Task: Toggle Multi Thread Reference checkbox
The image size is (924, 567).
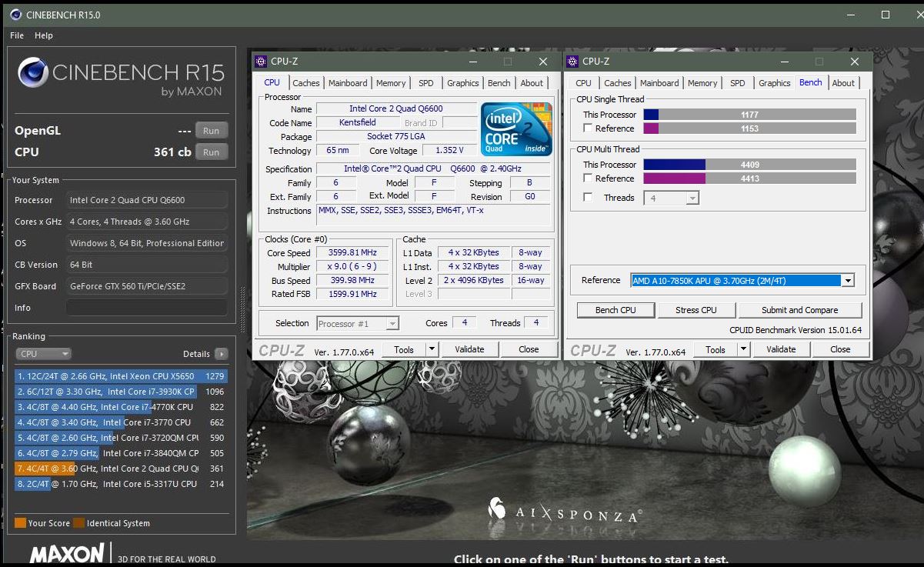Action: tap(589, 178)
